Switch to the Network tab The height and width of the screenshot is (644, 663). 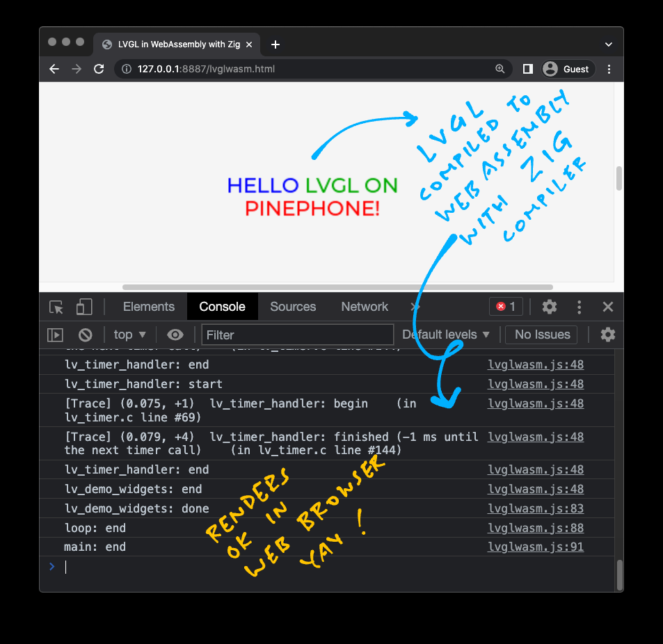365,307
